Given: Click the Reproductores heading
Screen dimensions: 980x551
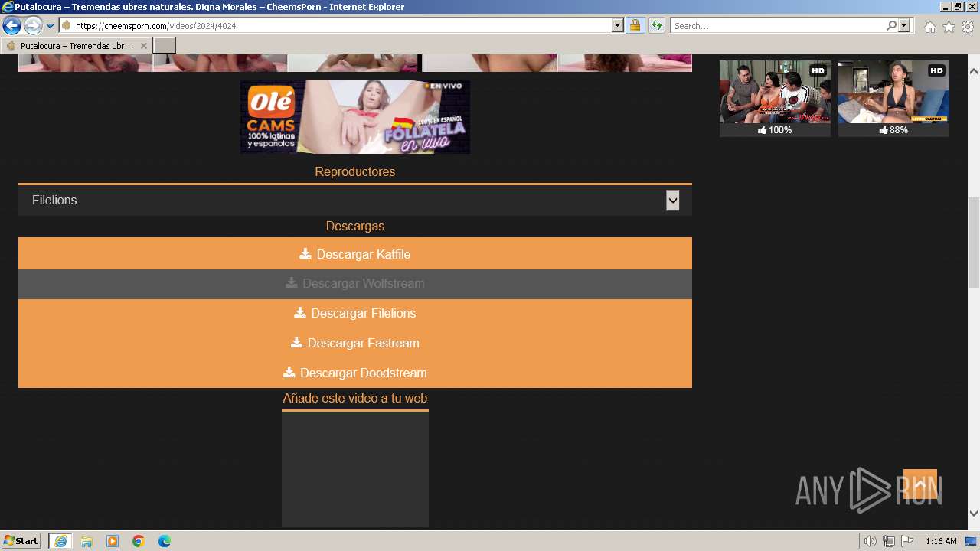Looking at the screenshot, I should (x=355, y=171).
